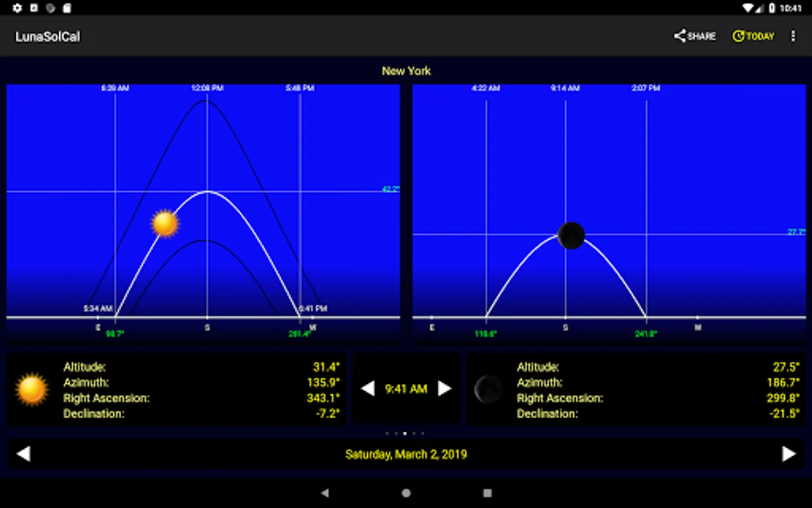This screenshot has height=508, width=812.
Task: Jump to current date with TODAY button
Action: tap(753, 36)
